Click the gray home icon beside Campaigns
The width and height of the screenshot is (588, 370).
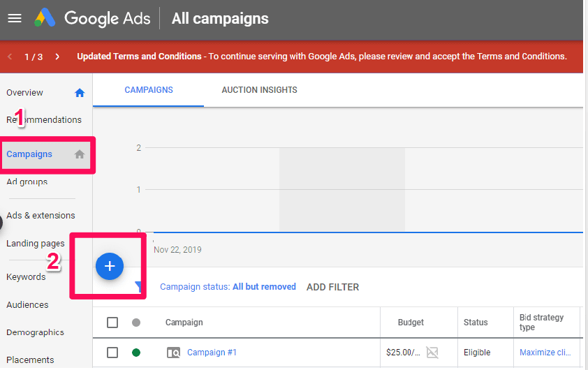click(x=80, y=154)
